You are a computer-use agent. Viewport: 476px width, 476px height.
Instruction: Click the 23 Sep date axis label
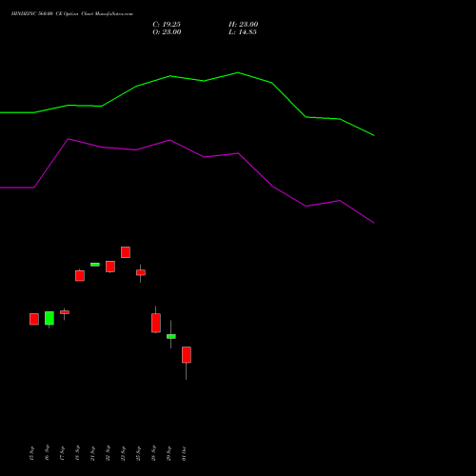click(x=123, y=453)
